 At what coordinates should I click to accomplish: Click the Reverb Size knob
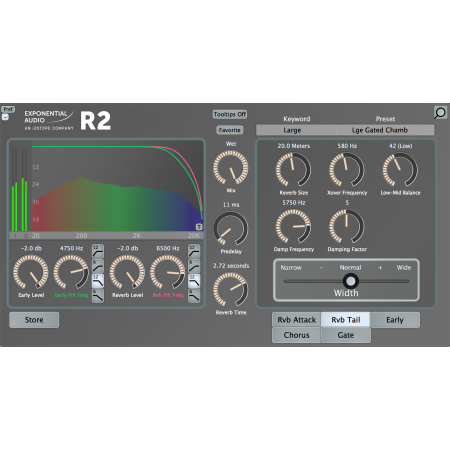(x=293, y=169)
